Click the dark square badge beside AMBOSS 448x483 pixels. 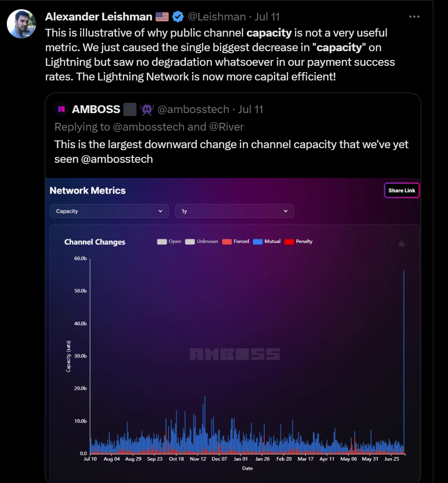[x=130, y=109]
